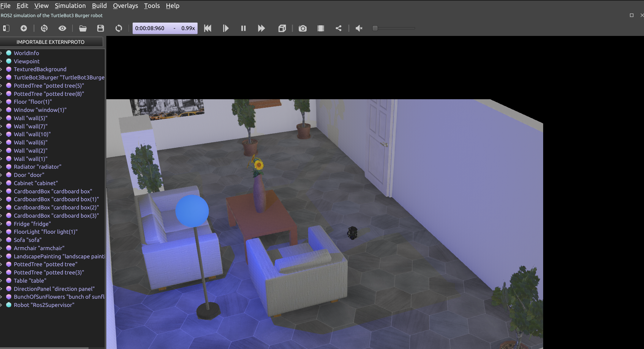Restore the simulation viewpoint
The image size is (644, 349).
pos(44,28)
